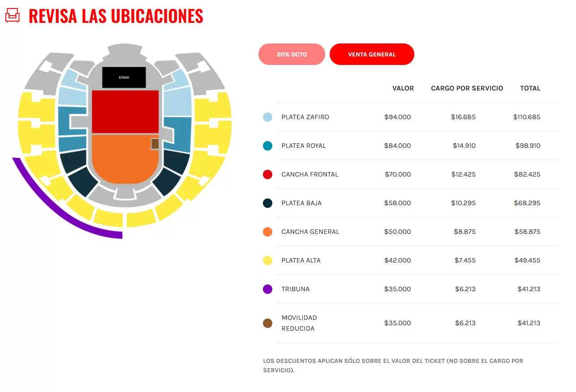Click the Platea Royal teal legend dot
576x392 pixels.
[267, 146]
